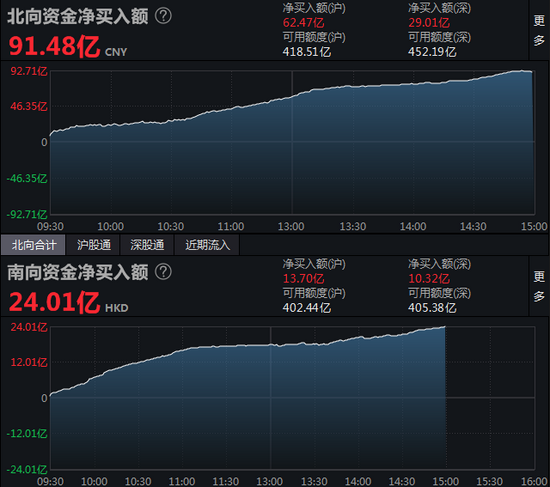Click the 11:00 label on northbound chart axis
The width and height of the screenshot is (550, 487).
pos(231,226)
